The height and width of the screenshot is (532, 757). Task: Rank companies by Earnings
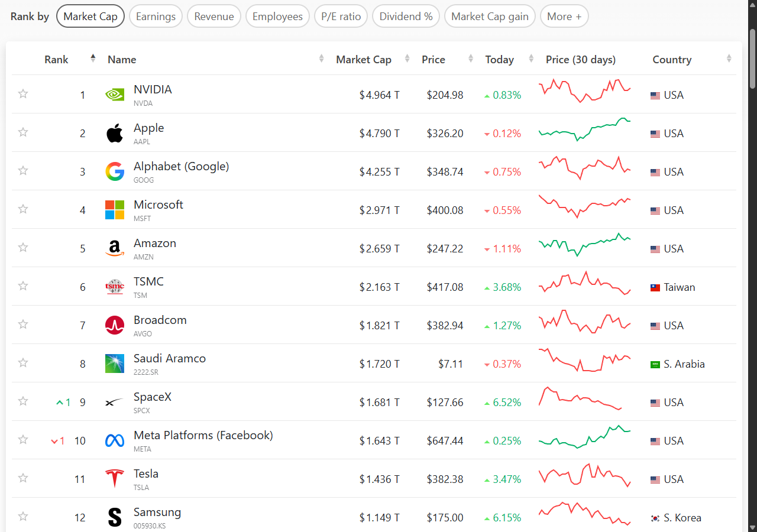coord(156,17)
